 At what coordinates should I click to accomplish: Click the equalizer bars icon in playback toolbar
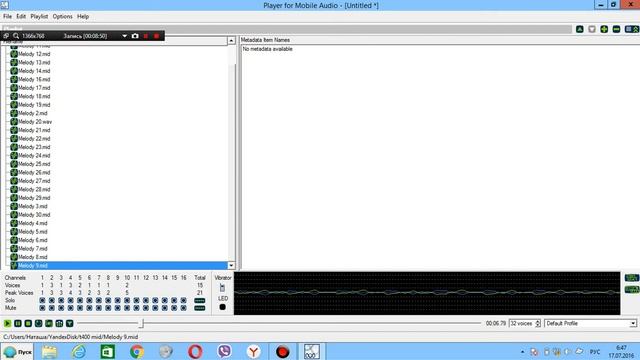(x=59, y=323)
